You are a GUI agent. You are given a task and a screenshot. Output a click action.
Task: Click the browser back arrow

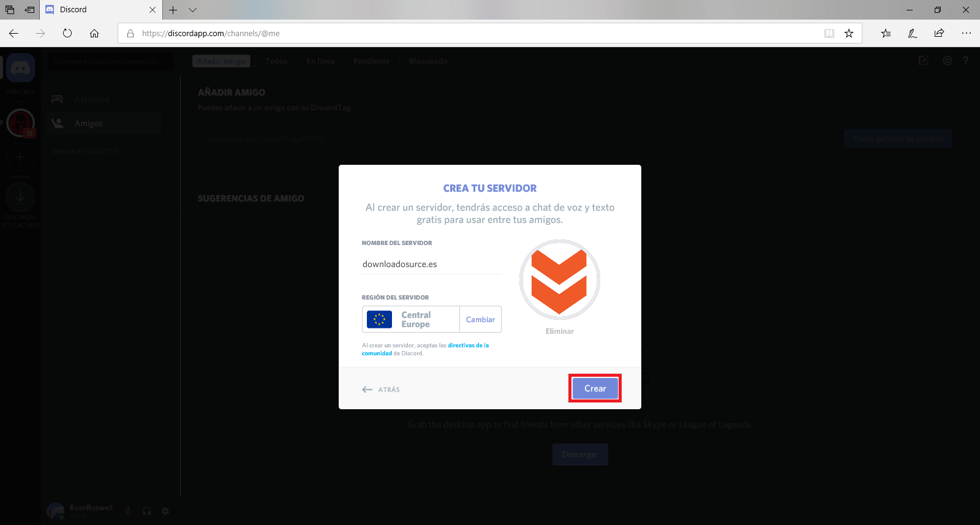tap(13, 33)
